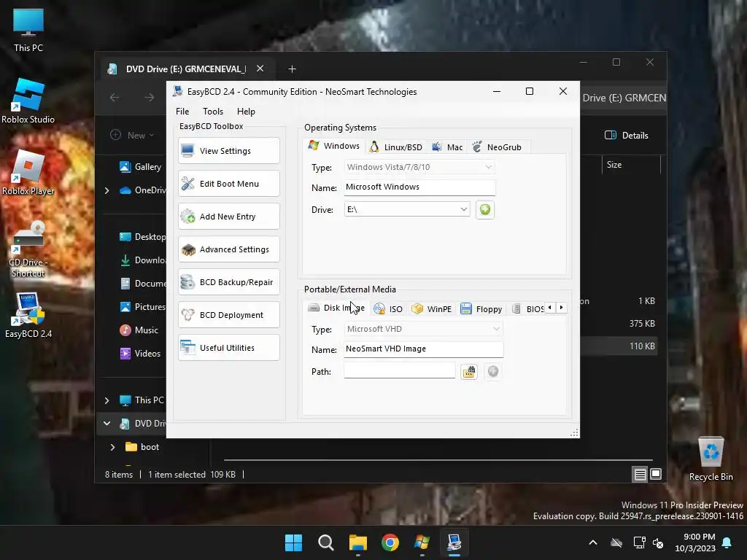Click the Microsoft Windows name field
The image size is (747, 560).
[419, 187]
